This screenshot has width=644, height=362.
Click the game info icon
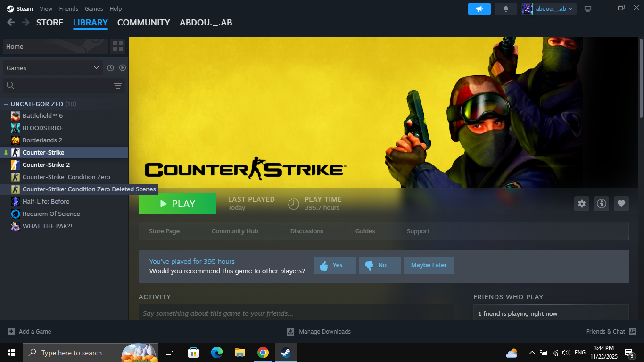(602, 204)
